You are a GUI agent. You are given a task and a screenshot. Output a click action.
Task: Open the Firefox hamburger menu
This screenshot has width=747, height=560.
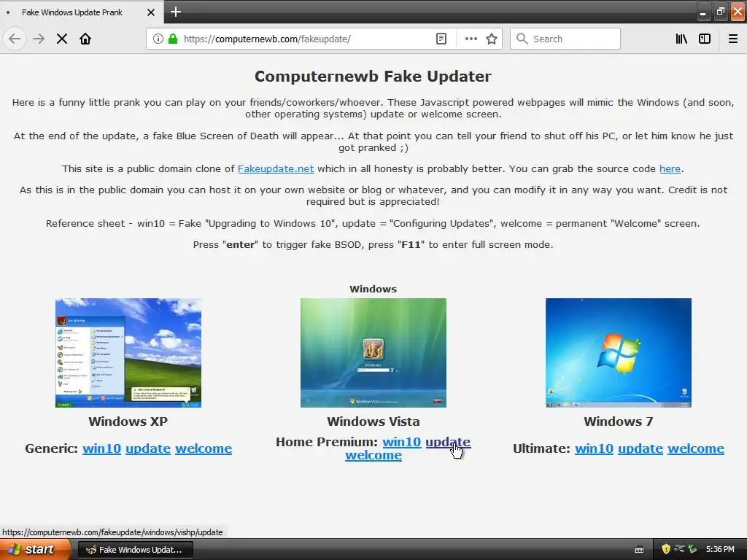(x=733, y=39)
